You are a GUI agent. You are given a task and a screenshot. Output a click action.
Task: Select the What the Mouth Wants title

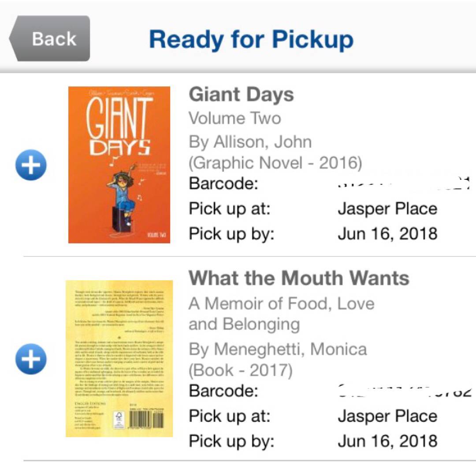(x=299, y=278)
